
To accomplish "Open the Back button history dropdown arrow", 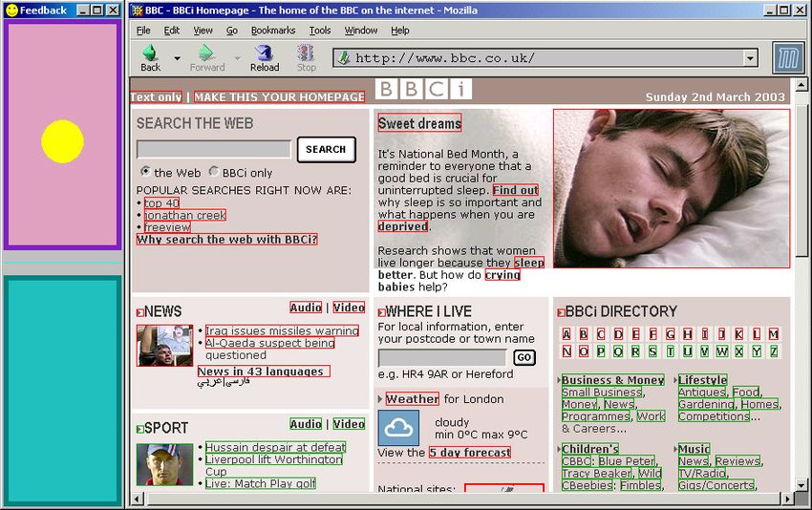I will tap(177, 58).
